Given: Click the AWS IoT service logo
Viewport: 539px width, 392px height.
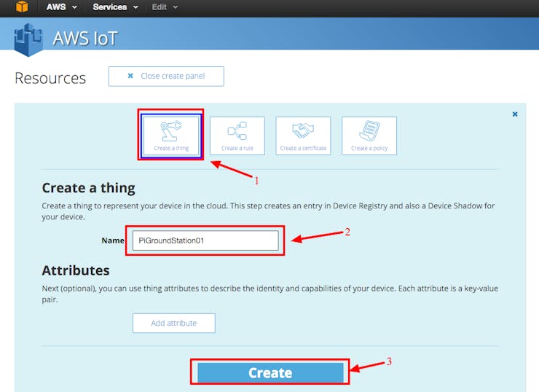Looking at the screenshot, I should [28, 39].
